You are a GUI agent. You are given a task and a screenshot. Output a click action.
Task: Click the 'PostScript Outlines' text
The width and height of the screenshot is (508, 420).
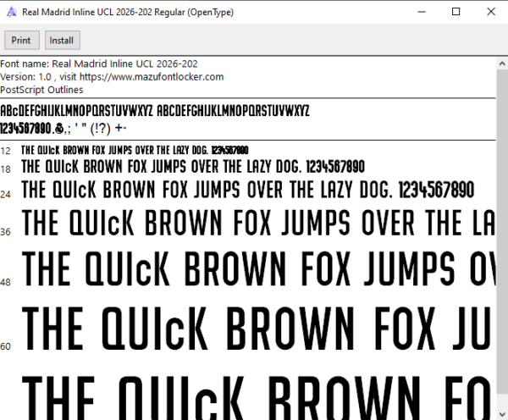click(41, 90)
